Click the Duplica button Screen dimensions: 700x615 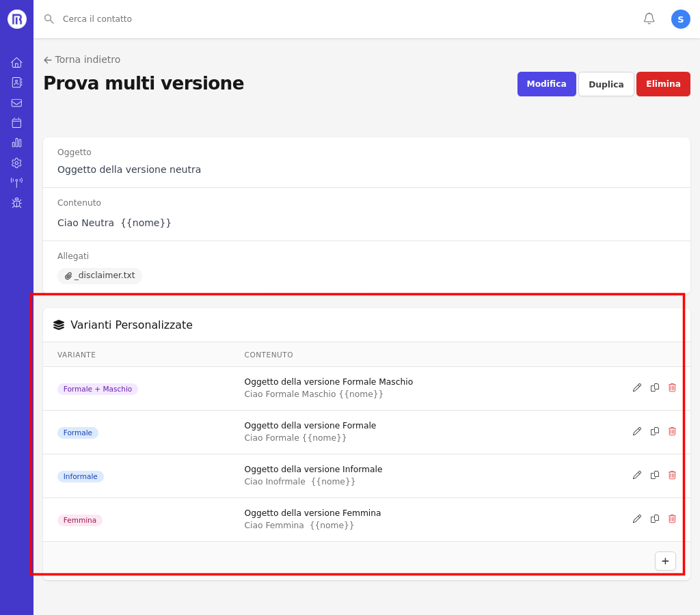[606, 84]
